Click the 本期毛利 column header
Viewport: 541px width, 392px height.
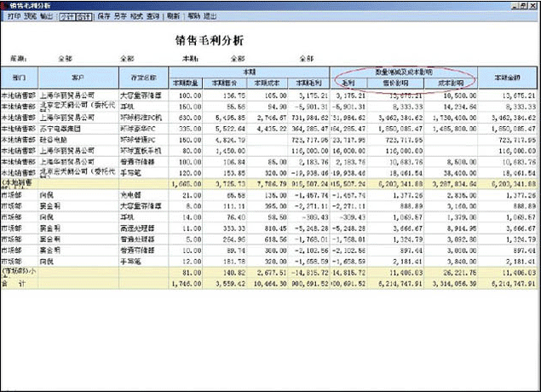coord(308,84)
